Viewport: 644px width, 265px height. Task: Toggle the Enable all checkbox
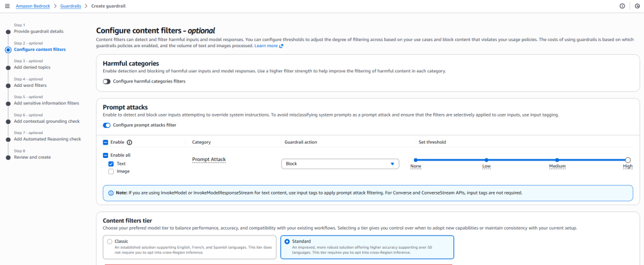[x=106, y=155]
